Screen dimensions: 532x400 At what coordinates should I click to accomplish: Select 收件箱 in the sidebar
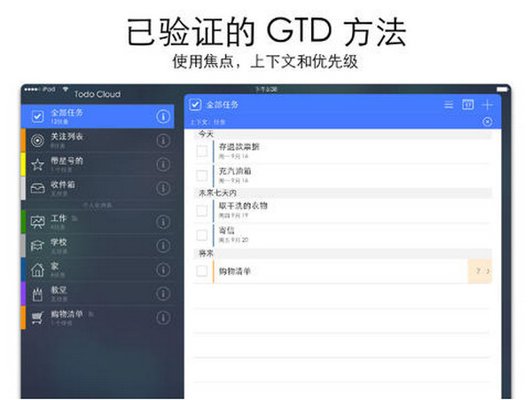(98, 188)
